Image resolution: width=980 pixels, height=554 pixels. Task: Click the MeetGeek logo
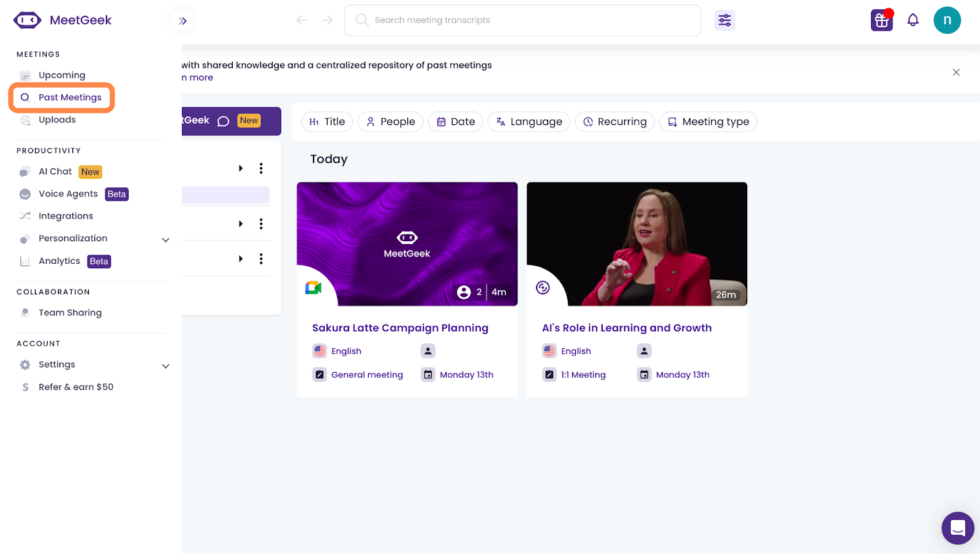[x=62, y=20]
